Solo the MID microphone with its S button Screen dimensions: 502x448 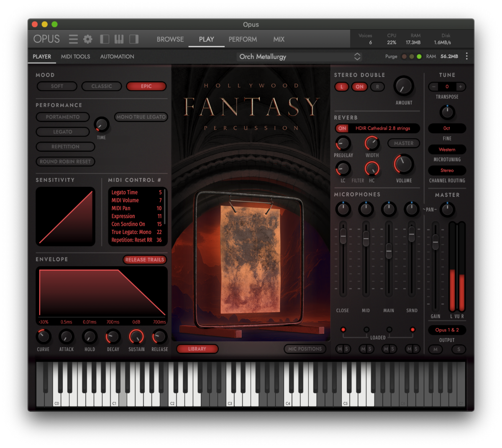tap(369, 349)
